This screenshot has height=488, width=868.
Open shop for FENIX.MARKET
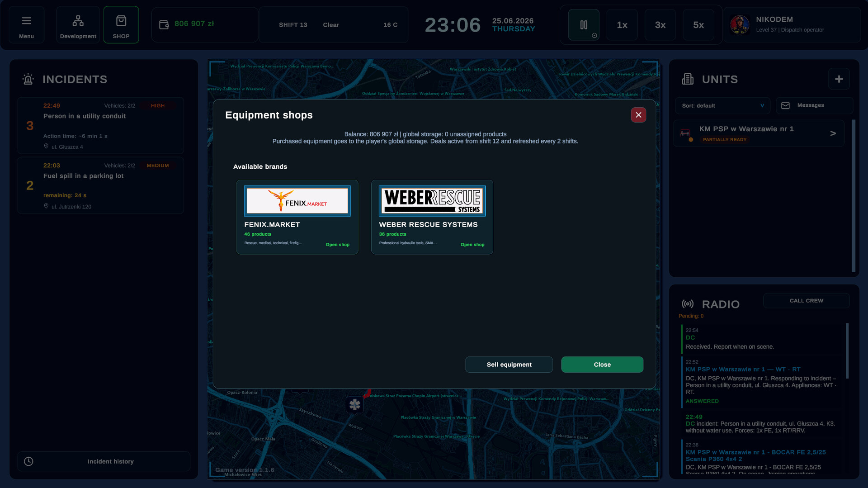(337, 245)
